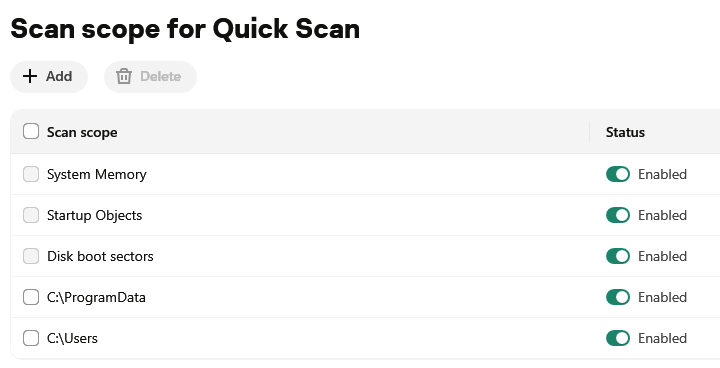Check the System Memory row checkbox
Viewport: 720px width, 368px height.
point(31,174)
